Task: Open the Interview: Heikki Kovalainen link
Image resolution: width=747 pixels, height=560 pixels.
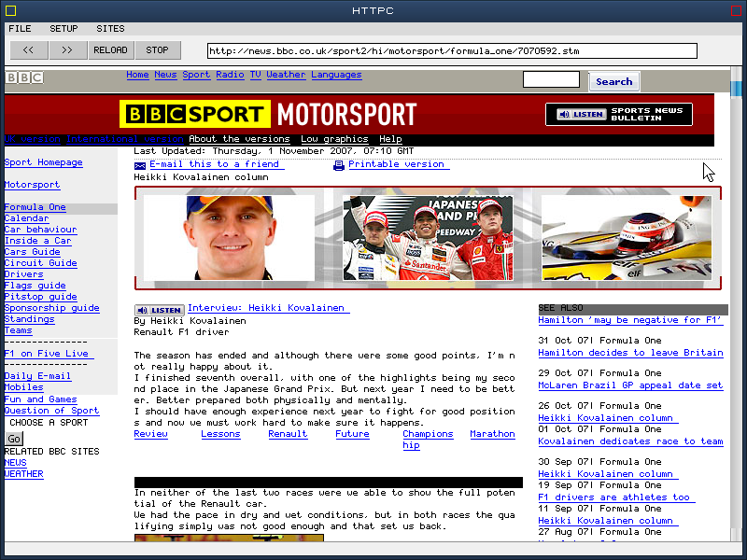Action: tap(269, 308)
